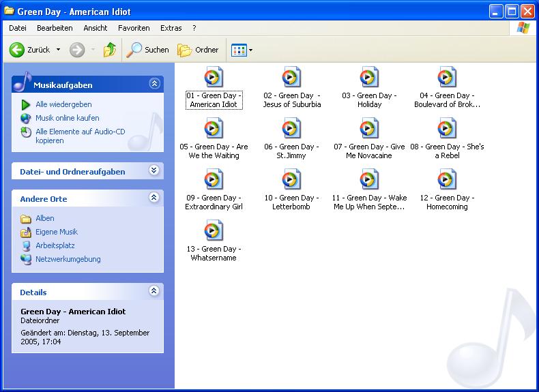Viewport: 539px width, 392px height.
Task: Open the ? help menu
Action: [194, 28]
